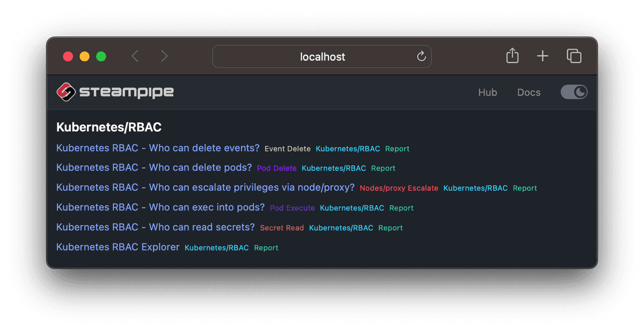The image size is (644, 330).
Task: Click the tab overview icon
Action: (574, 56)
